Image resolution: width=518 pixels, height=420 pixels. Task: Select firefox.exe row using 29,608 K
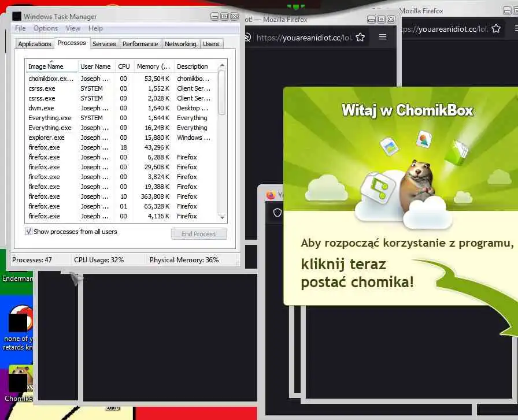(121, 167)
